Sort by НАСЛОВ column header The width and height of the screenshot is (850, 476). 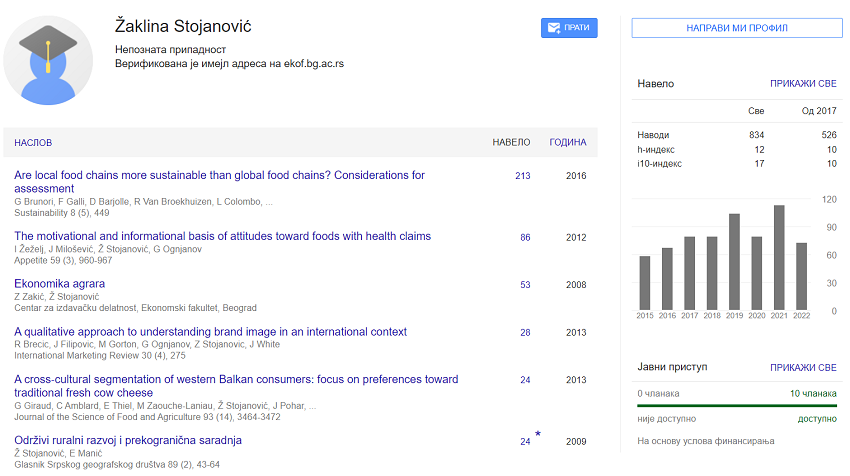[x=33, y=143]
